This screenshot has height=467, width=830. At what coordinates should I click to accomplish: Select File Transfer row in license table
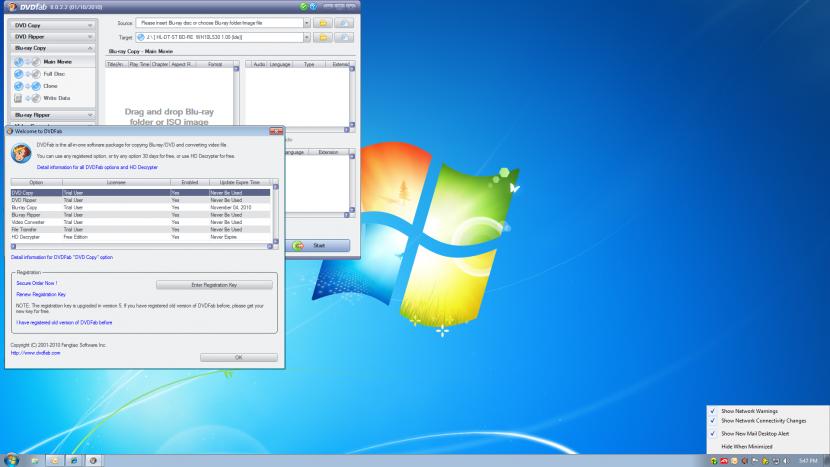coord(140,230)
